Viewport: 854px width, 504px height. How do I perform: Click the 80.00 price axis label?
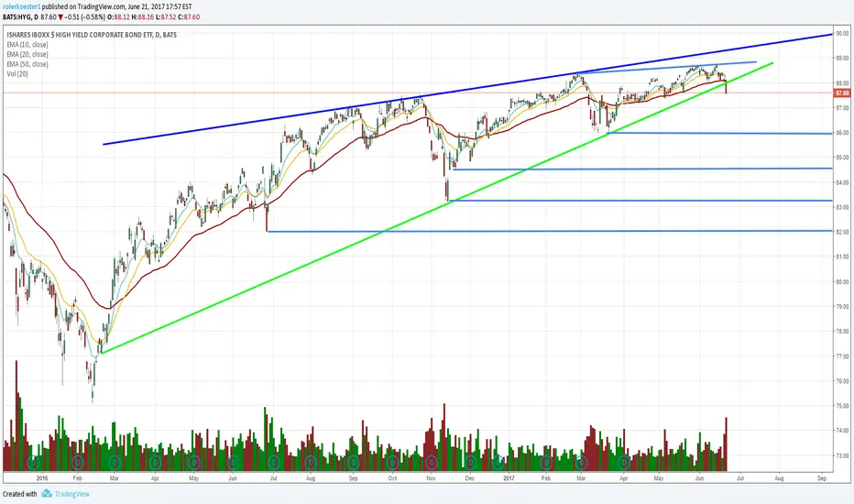[842, 281]
